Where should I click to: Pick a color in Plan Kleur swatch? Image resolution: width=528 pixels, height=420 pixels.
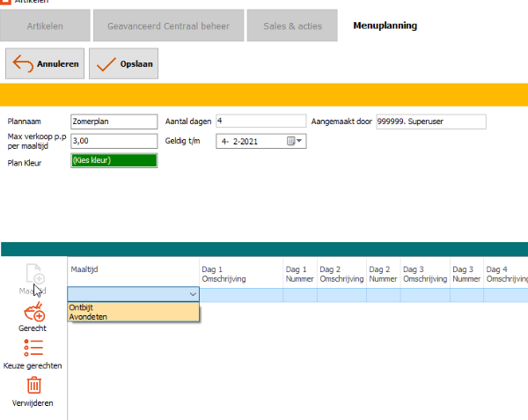coord(113,160)
